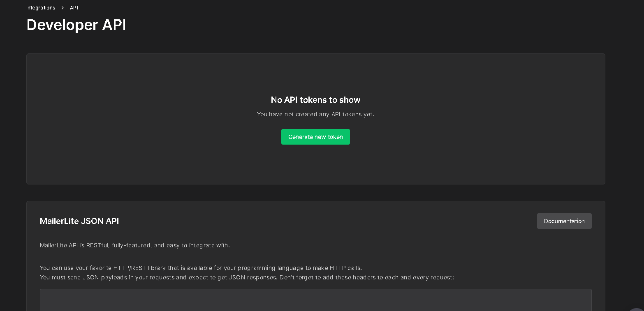Open the API Documentation button
Screen dimensions: 644x311
point(564,221)
